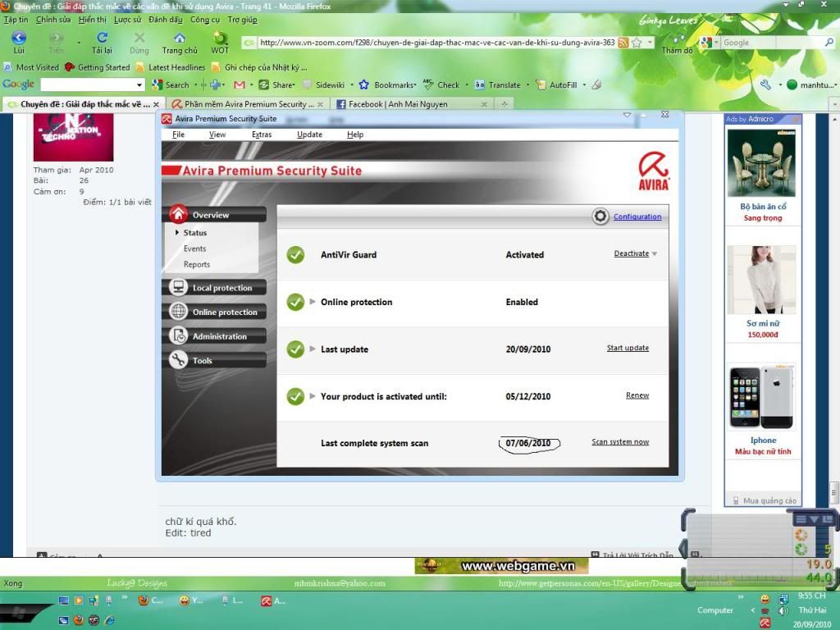
Task: Click AutoFill in the Google toolbar
Action: pos(557,84)
